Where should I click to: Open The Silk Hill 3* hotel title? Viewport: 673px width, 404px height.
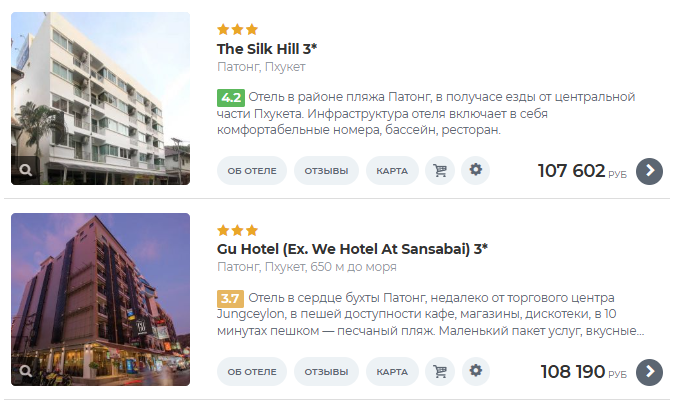pos(267,49)
